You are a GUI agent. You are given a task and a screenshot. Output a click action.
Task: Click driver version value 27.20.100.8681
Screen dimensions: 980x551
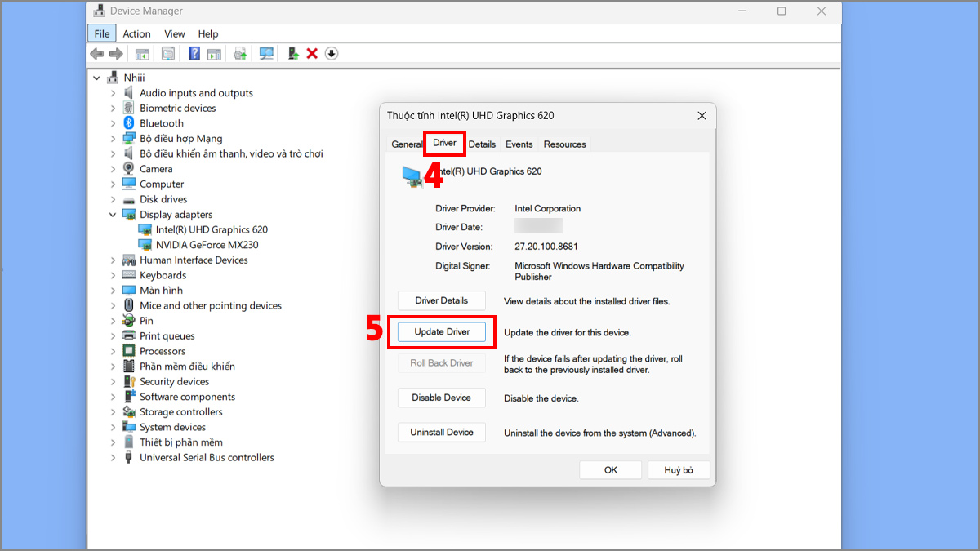548,247
